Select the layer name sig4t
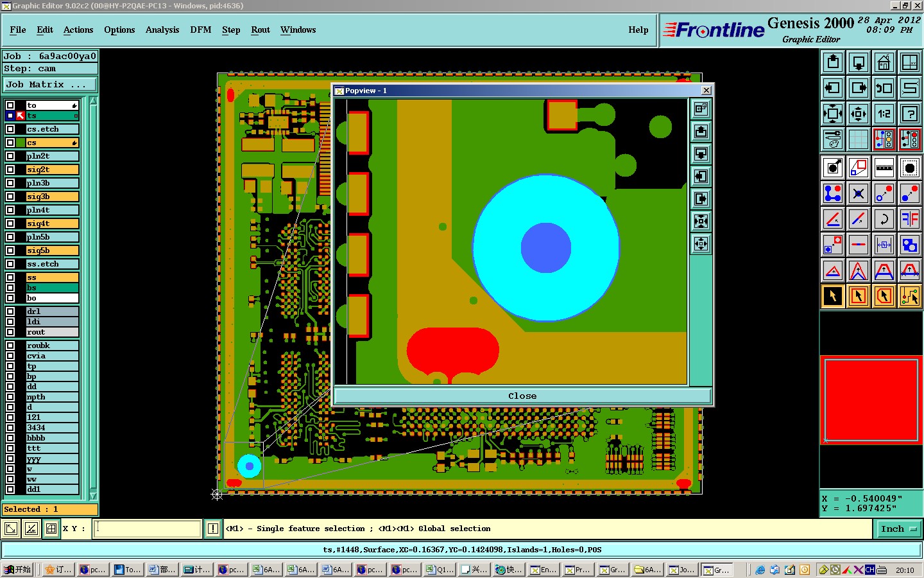 [52, 223]
